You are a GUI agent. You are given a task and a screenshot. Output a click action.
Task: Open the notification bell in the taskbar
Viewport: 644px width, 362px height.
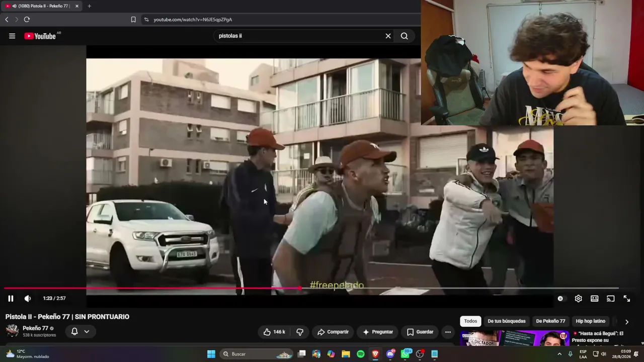636,354
